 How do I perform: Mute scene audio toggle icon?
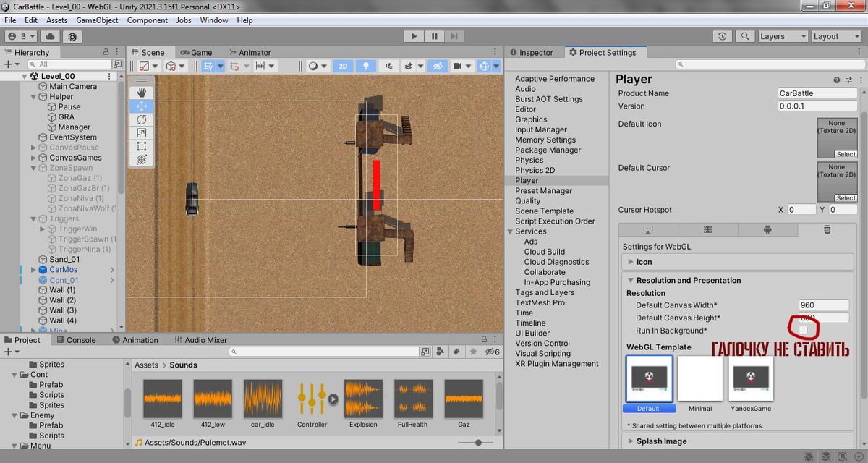(389, 66)
